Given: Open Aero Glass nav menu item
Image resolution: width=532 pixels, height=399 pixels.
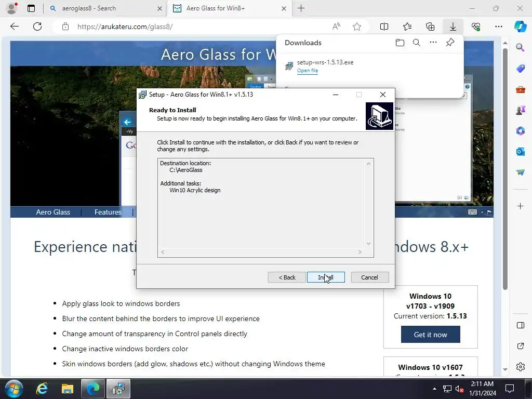Looking at the screenshot, I should [x=53, y=212].
